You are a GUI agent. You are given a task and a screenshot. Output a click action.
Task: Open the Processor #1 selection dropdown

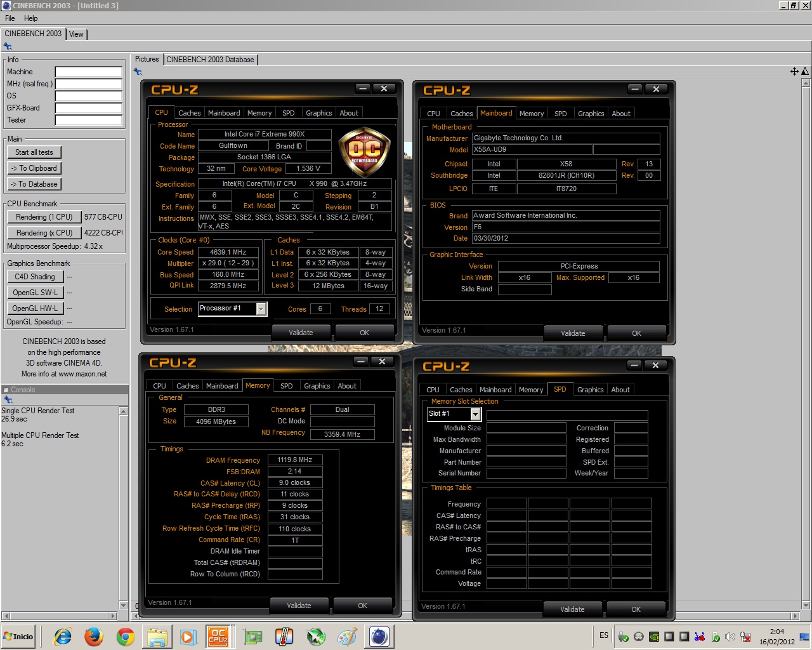261,308
